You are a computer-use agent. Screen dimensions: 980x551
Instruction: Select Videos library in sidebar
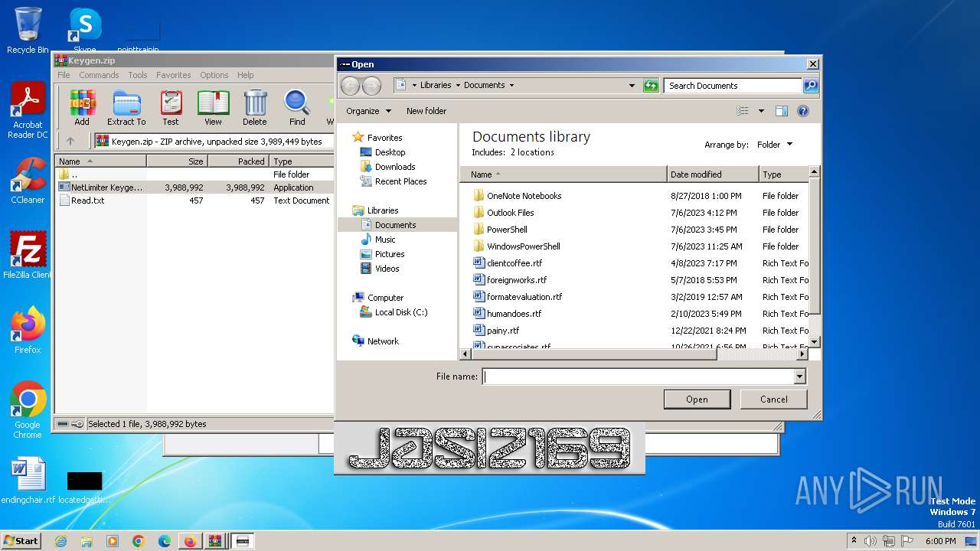pyautogui.click(x=380, y=269)
